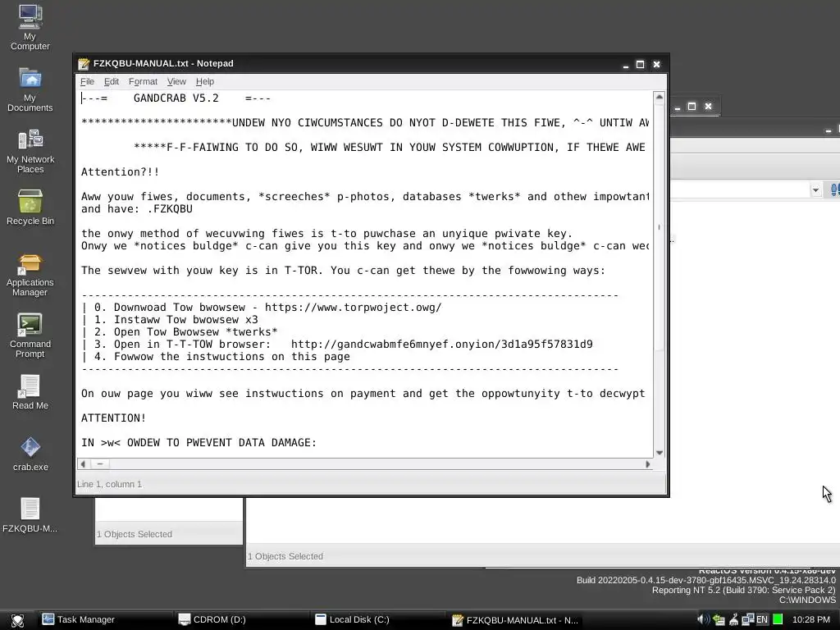Switch to CDROM (D:) taskbar window
Viewport: 840px width, 630px height.
coord(241,620)
